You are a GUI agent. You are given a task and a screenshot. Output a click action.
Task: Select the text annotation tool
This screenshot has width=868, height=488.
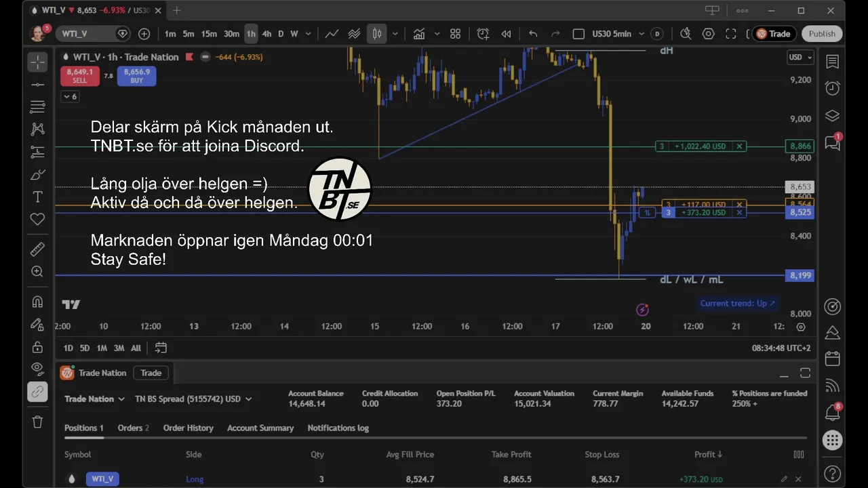click(37, 197)
